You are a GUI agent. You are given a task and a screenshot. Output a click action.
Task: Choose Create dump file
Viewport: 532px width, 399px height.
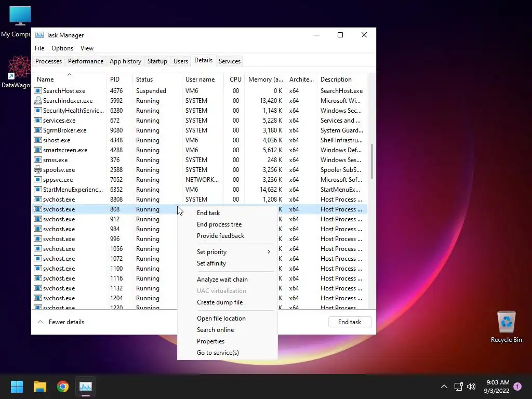[x=228, y=302]
